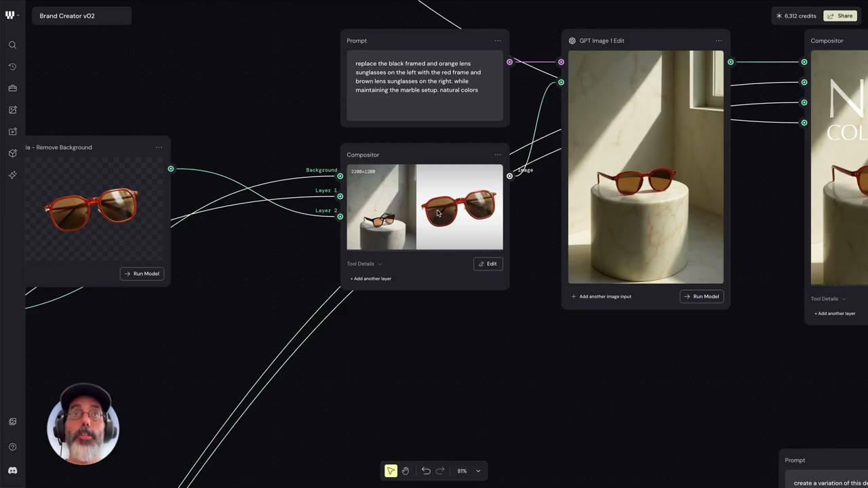Viewport: 868px width, 488px height.
Task: Open the search icon in left sidebar
Action: [x=12, y=45]
